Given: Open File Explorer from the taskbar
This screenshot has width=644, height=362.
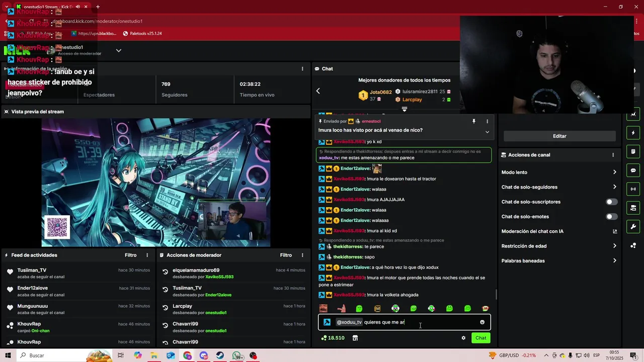Looking at the screenshot, I should 154,355.
